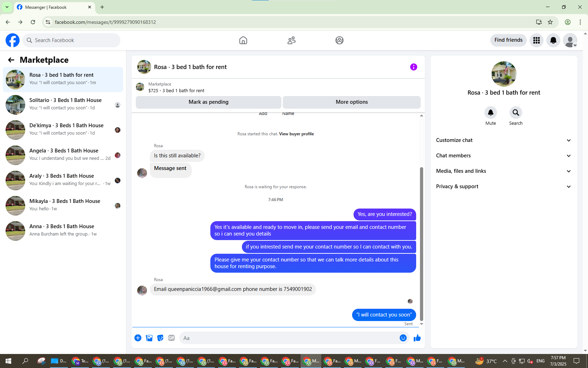588x368 pixels.
Task: Mute the chat with the bell icon
Action: click(491, 113)
